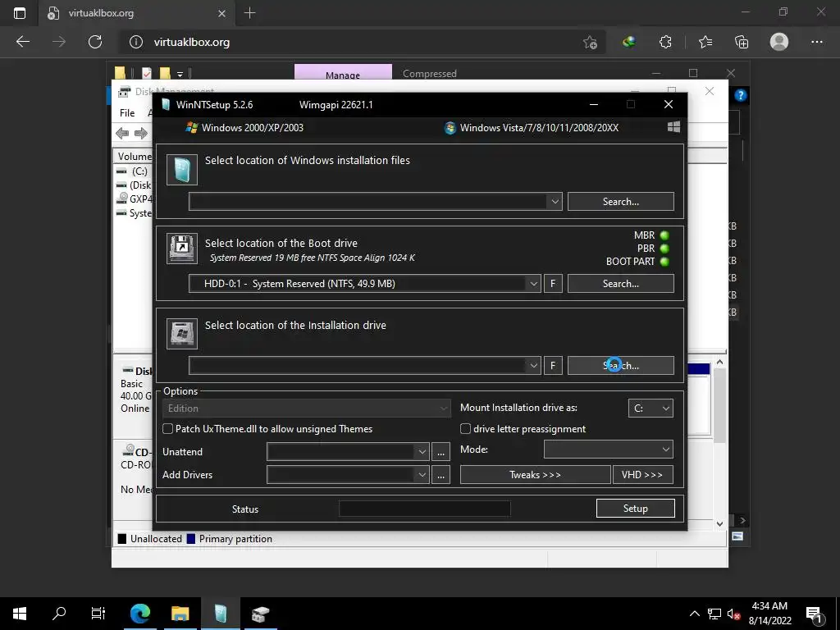Open the Boot drive selection dropdown
The height and width of the screenshot is (630, 840).
pos(533,283)
